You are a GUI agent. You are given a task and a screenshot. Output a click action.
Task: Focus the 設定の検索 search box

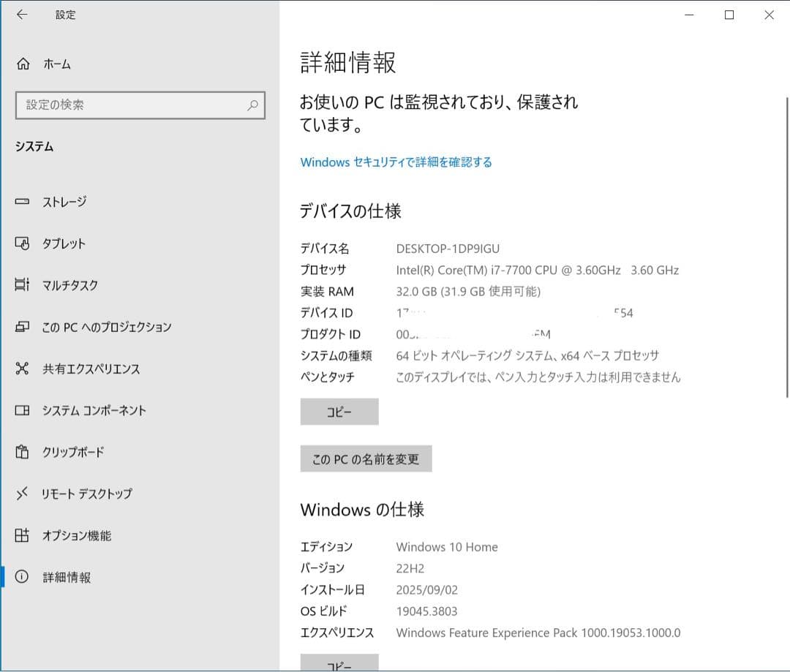(x=132, y=105)
